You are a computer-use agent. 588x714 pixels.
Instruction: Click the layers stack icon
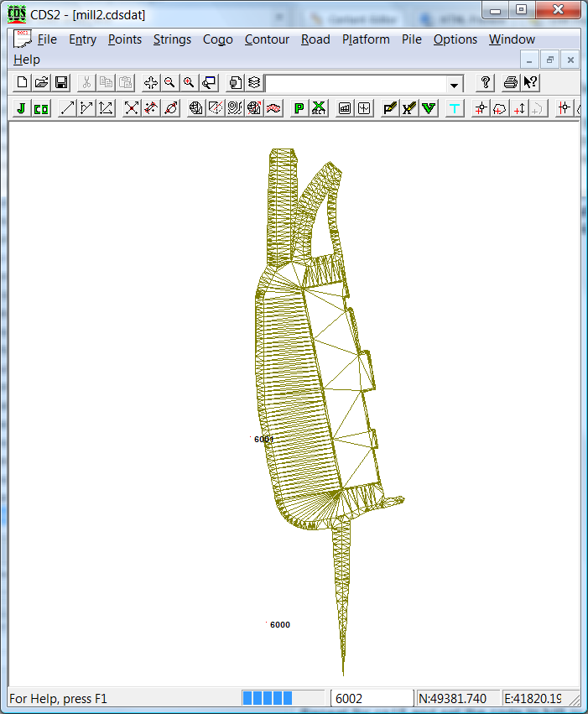pos(253,82)
